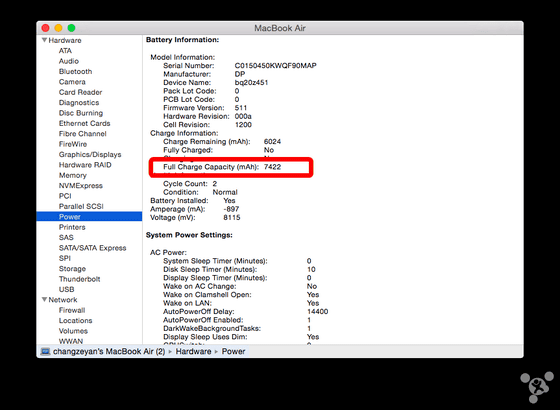Close the MacBook Air window

(45, 28)
